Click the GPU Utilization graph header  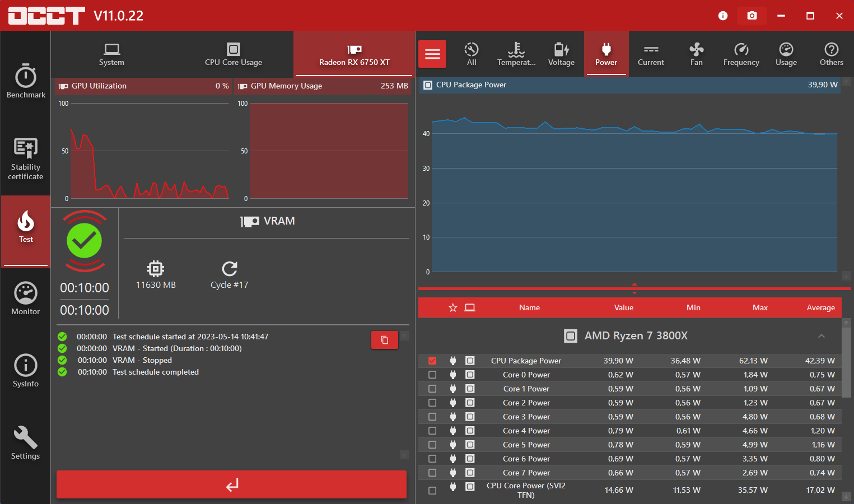pos(143,86)
